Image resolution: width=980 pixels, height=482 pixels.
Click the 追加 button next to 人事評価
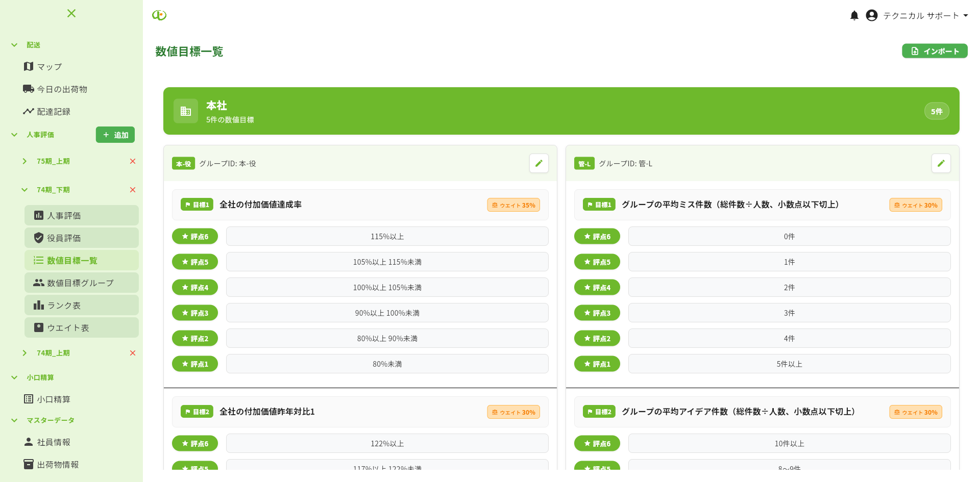[x=115, y=135]
